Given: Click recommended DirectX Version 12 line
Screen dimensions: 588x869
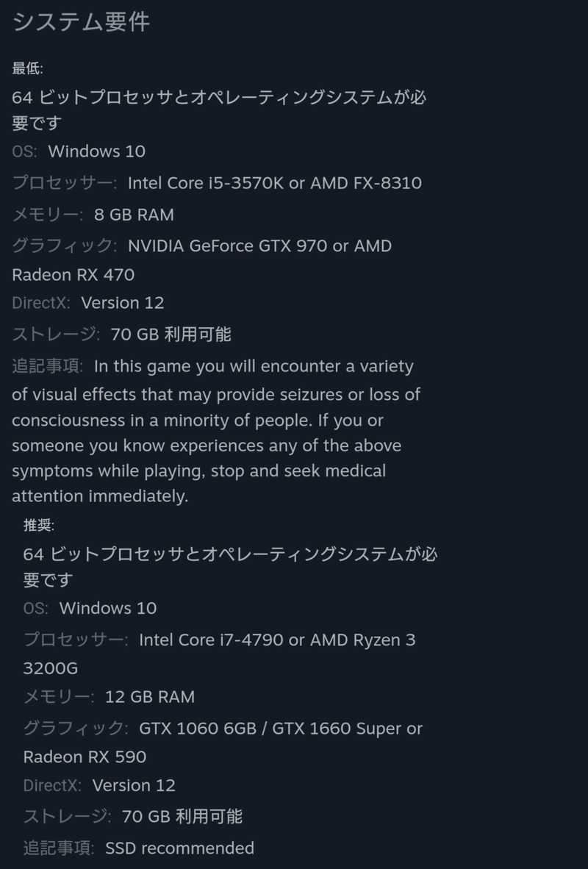Looking at the screenshot, I should click(x=99, y=785).
